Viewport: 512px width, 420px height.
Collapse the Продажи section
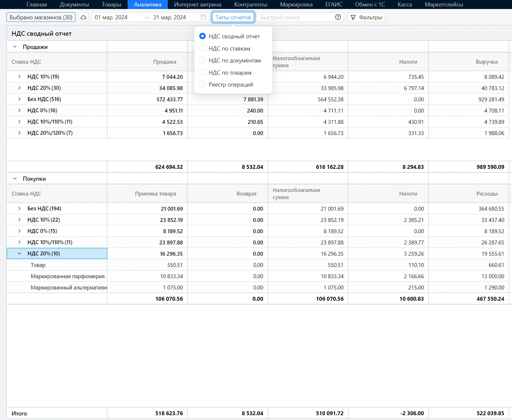coord(15,47)
